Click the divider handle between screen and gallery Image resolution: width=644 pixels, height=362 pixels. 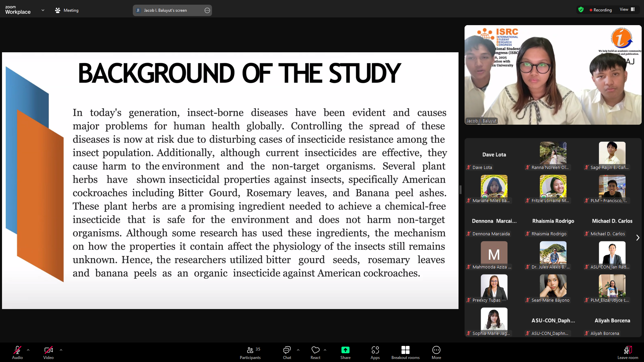tap(461, 190)
